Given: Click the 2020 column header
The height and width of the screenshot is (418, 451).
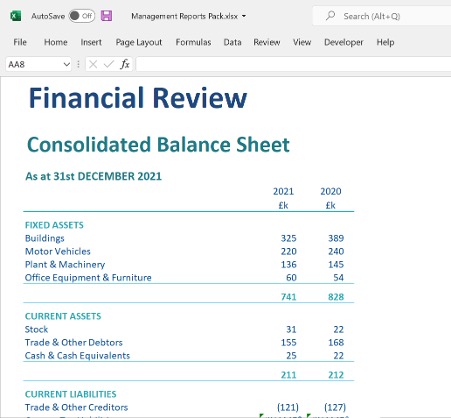Looking at the screenshot, I should (x=331, y=191).
